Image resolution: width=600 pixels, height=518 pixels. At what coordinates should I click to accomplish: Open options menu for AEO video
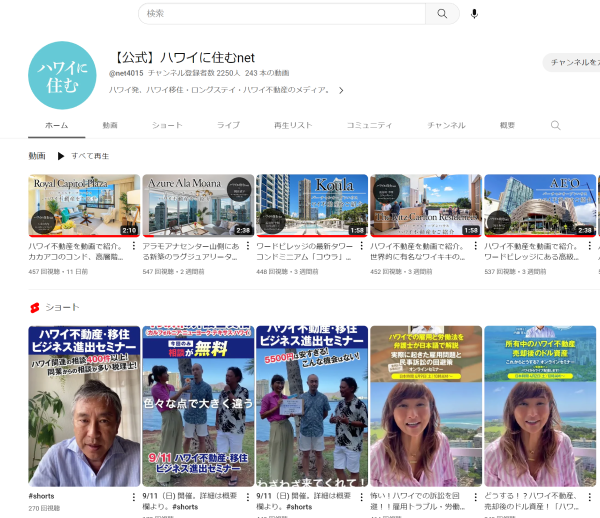tap(589, 246)
